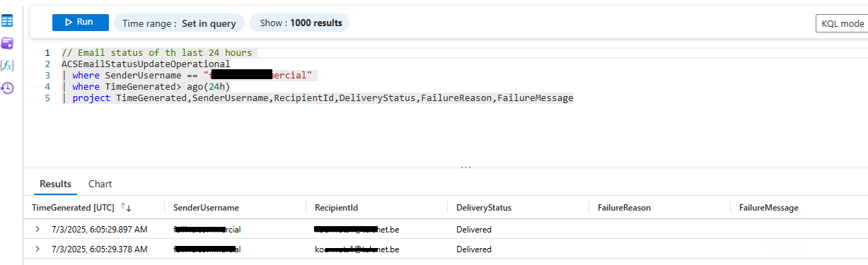Screen dimensions: 868x265
Task: Click the panel splitter ellipsis handle
Action: (465, 167)
